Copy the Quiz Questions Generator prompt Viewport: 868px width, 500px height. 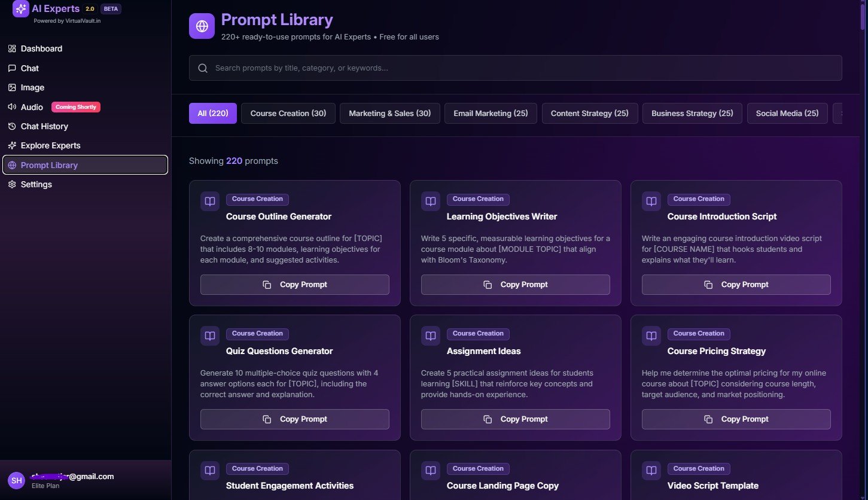tap(294, 419)
